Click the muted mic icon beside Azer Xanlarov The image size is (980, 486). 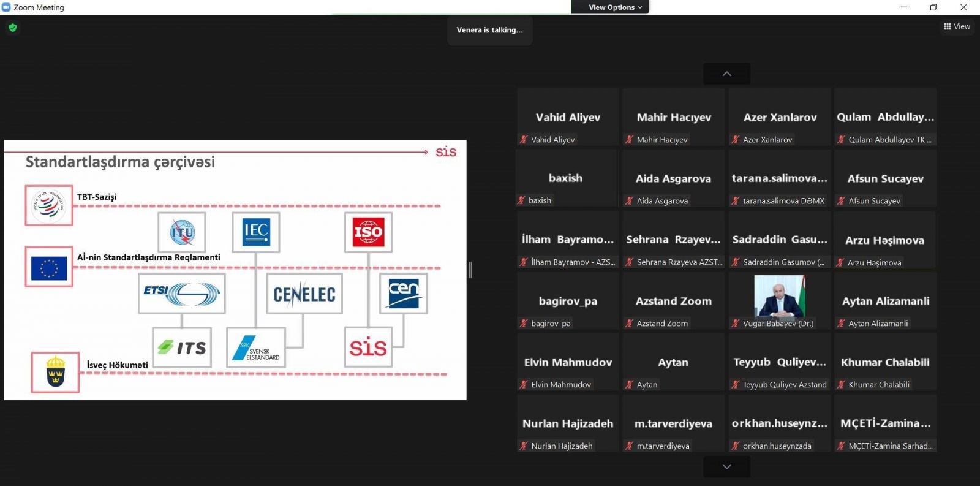coord(736,140)
